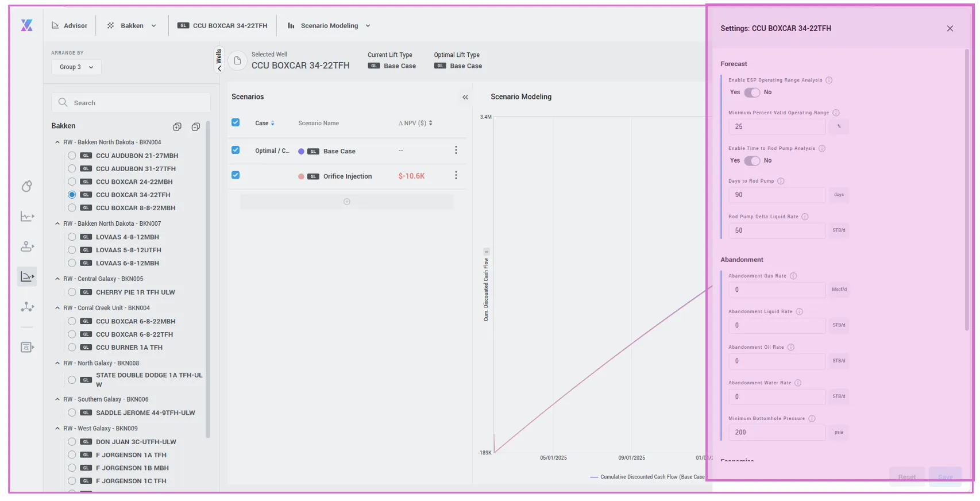Click the well Search field
This screenshot has height=501, width=980.
[131, 103]
